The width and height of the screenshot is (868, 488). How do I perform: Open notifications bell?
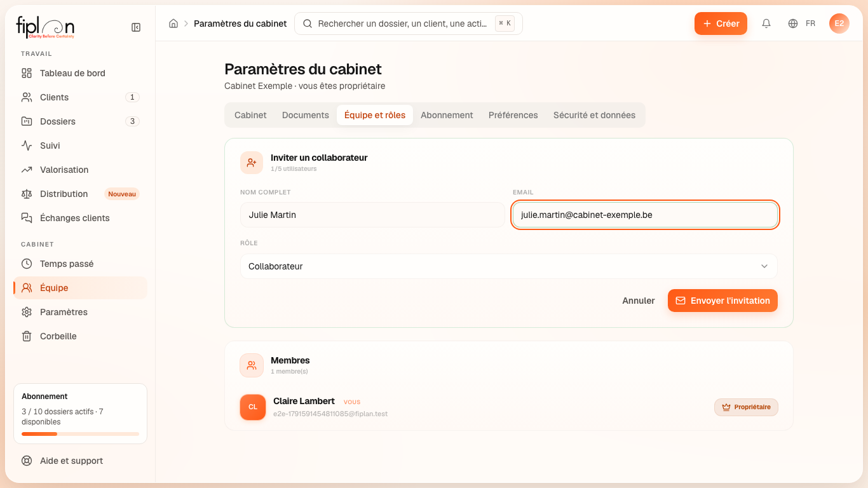tap(766, 24)
